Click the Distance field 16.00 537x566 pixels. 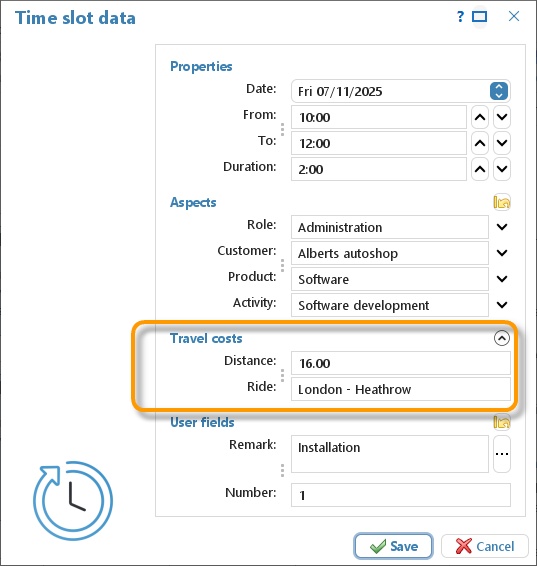coord(401,363)
